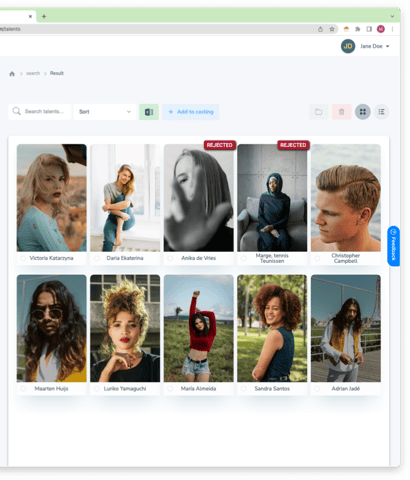Open Sandra Santos's photo card
The width and height of the screenshot is (410, 480).
click(272, 328)
